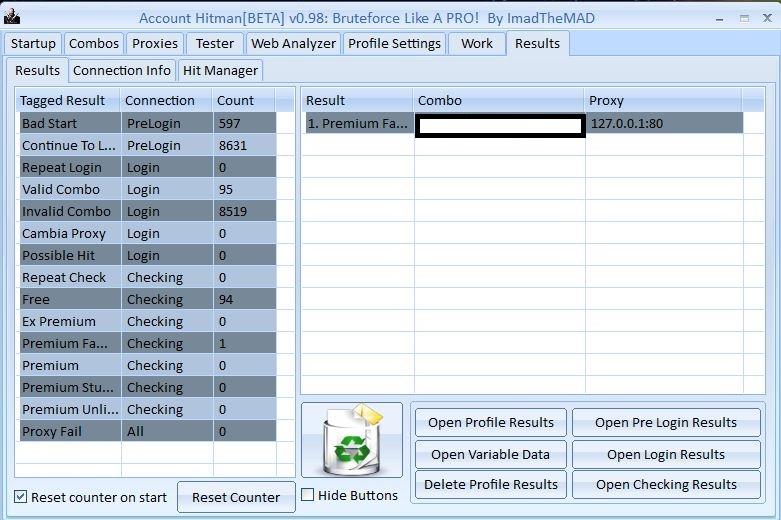The image size is (781, 520).
Task: Select the first Premium result row
Action: coord(357,123)
